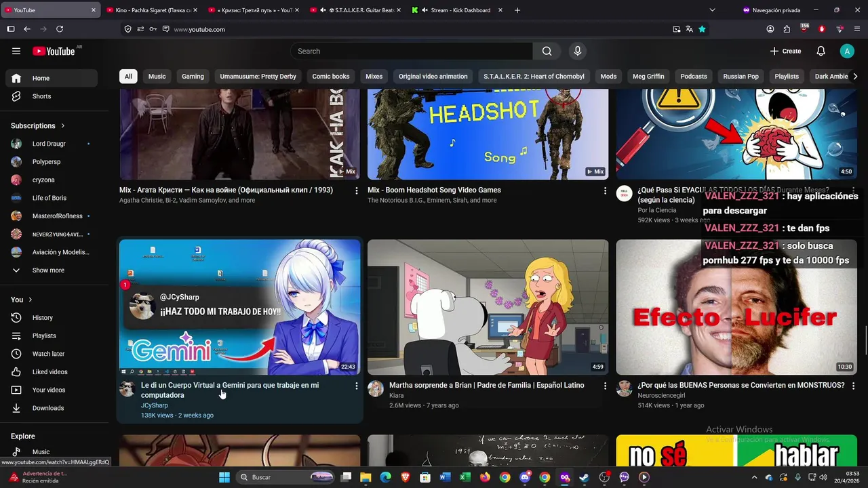Select the Russian Pop chip
Image resolution: width=868 pixels, height=488 pixels.
741,77
